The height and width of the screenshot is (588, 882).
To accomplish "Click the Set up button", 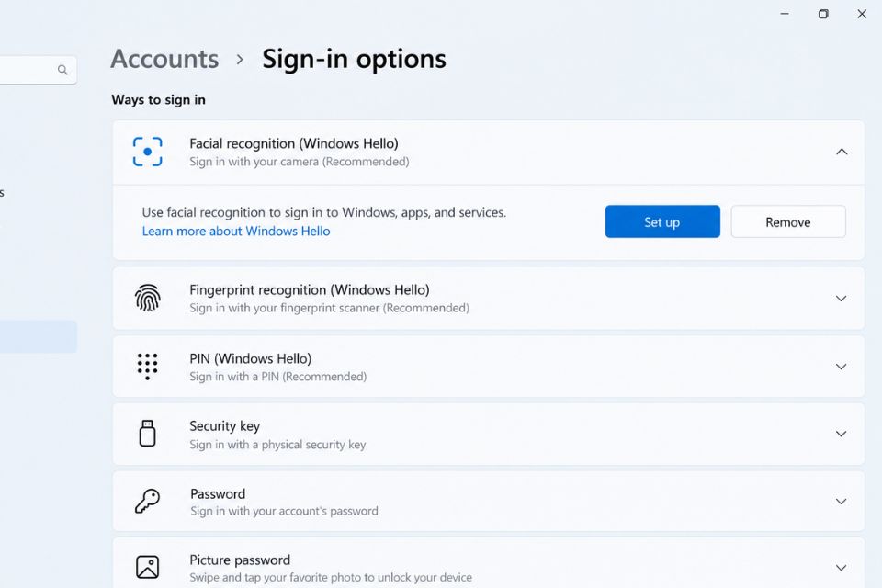I will pos(662,221).
